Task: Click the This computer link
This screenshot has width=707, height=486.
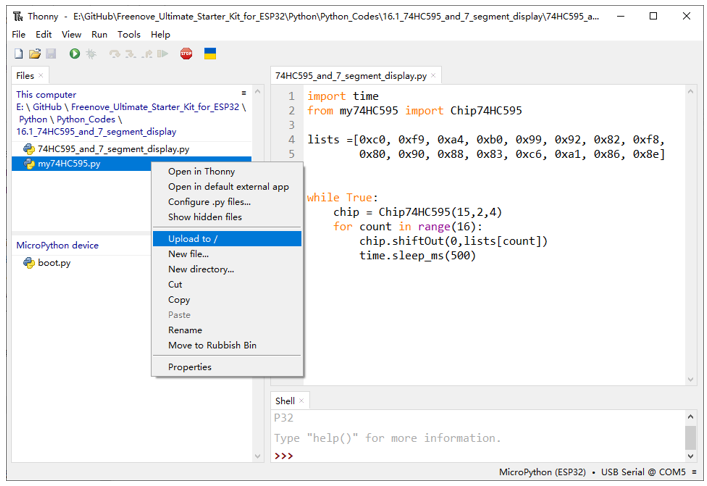Action: pos(46,95)
